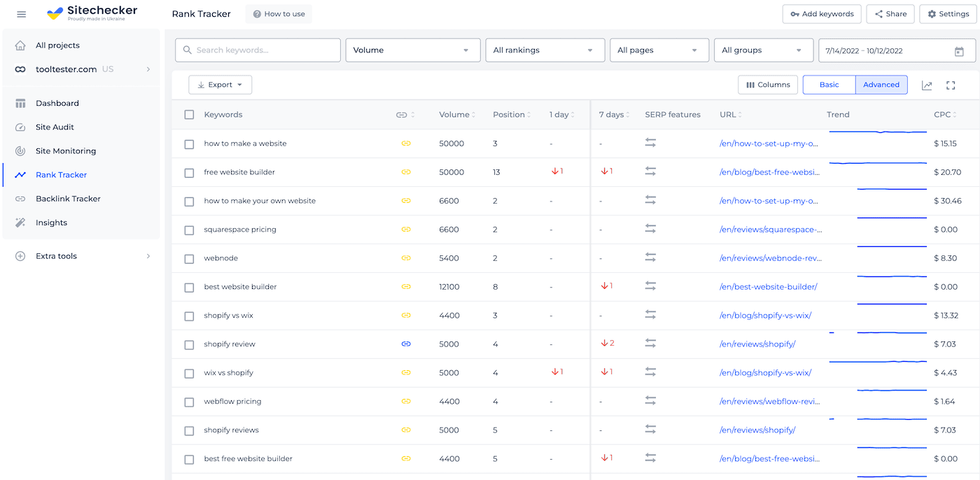Toggle the select-all keywords checkbox
The height and width of the screenshot is (480, 980).
coord(189,115)
